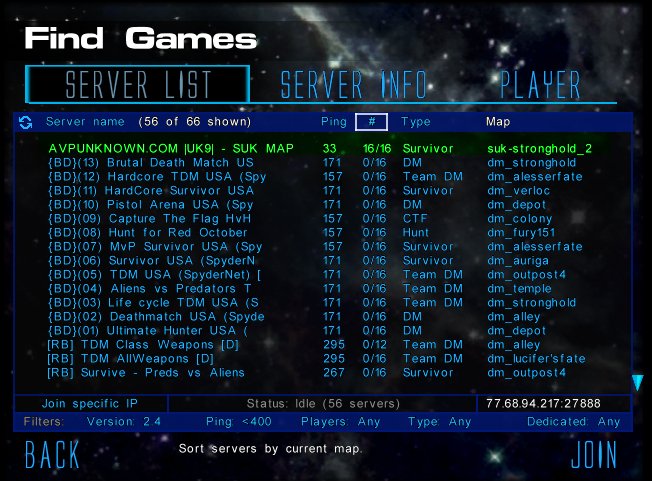Sort servers by Server name column
The height and width of the screenshot is (481, 652).
pyautogui.click(x=85, y=122)
